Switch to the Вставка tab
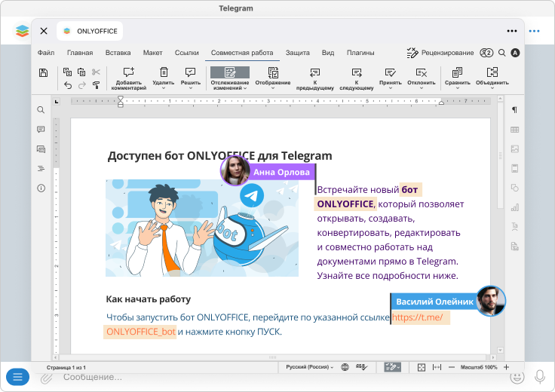 [x=118, y=53]
